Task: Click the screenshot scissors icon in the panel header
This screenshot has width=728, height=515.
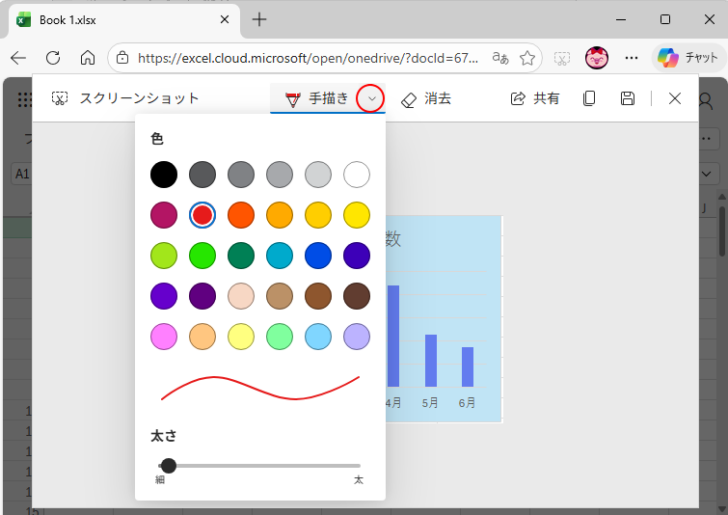Action: coord(59,98)
